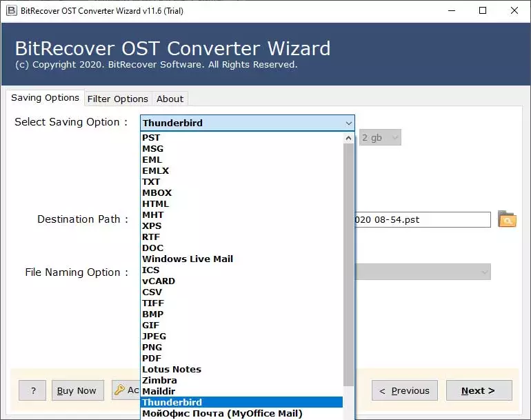Choose highlighted Thunderbird list entry
Screen dimensions: 531x420
pyautogui.click(x=241, y=402)
